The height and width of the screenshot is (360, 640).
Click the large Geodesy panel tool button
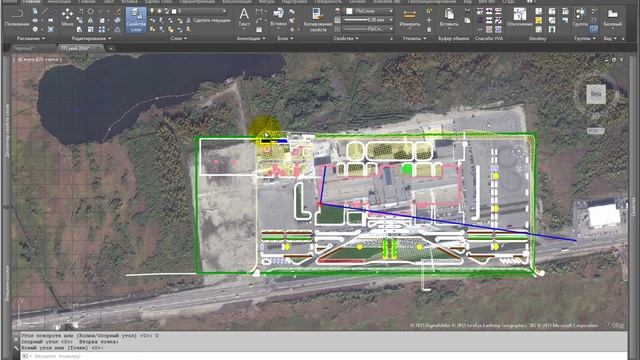[520, 16]
